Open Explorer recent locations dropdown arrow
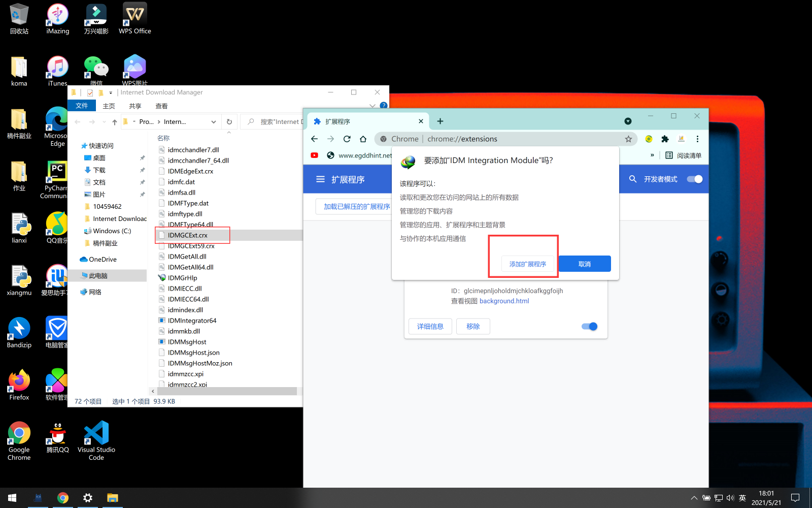 pyautogui.click(x=104, y=122)
